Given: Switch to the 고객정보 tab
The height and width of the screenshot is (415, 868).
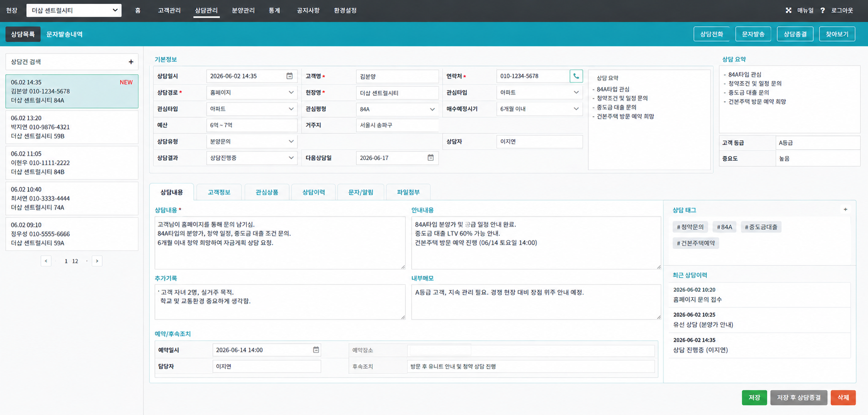Looking at the screenshot, I should pos(219,192).
